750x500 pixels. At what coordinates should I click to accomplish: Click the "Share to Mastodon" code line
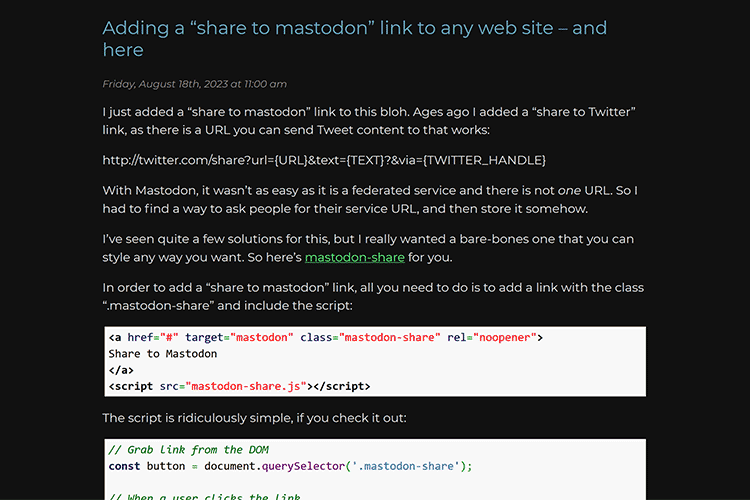[162, 353]
